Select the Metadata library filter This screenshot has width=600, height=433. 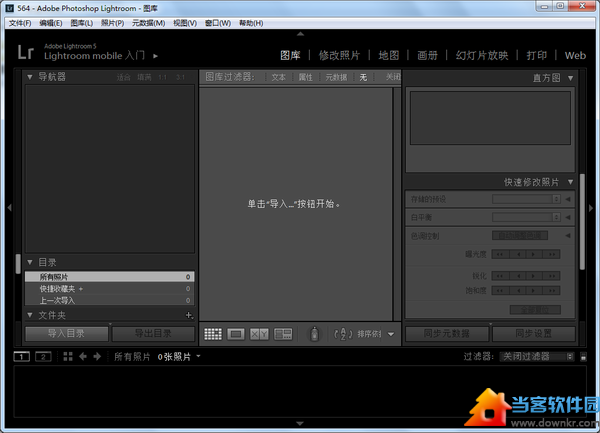pyautogui.click(x=336, y=77)
